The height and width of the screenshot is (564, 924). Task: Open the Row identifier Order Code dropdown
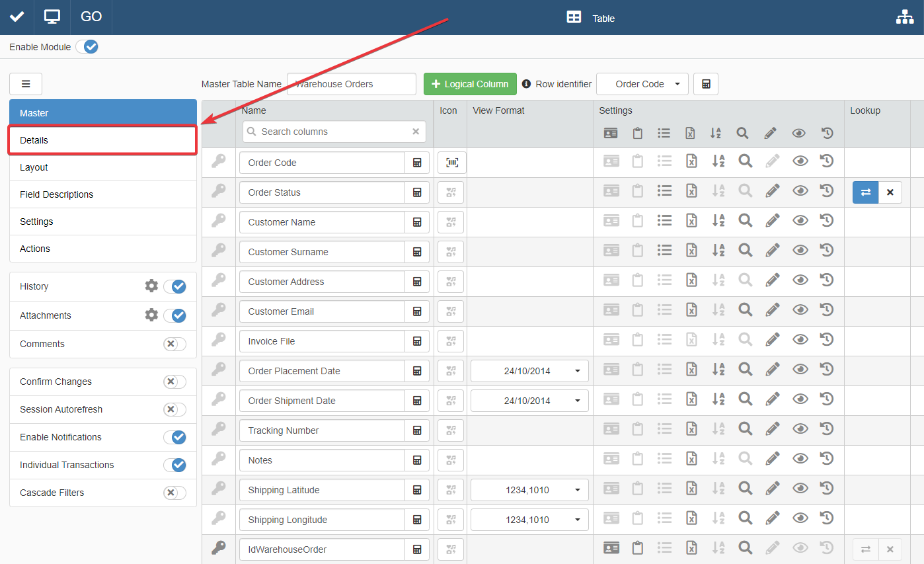[642, 84]
